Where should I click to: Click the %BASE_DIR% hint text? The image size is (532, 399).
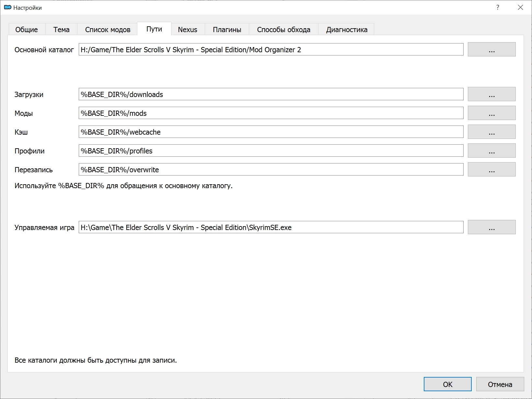(123, 186)
